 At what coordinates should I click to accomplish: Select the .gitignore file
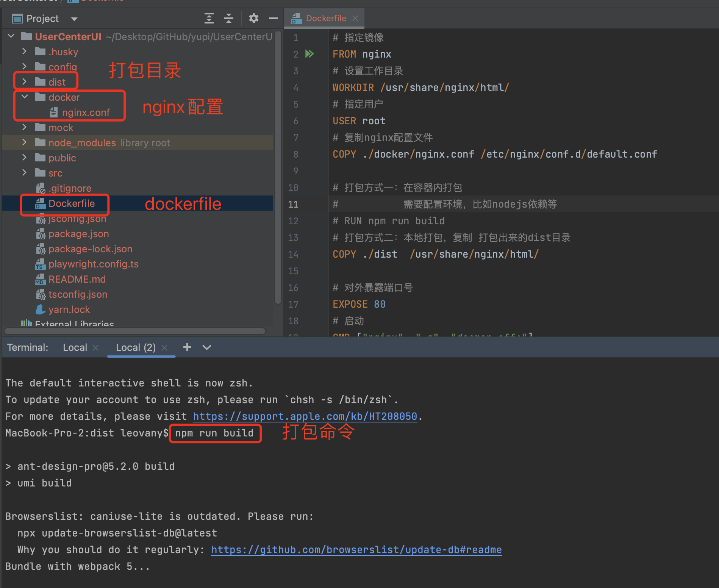70,188
